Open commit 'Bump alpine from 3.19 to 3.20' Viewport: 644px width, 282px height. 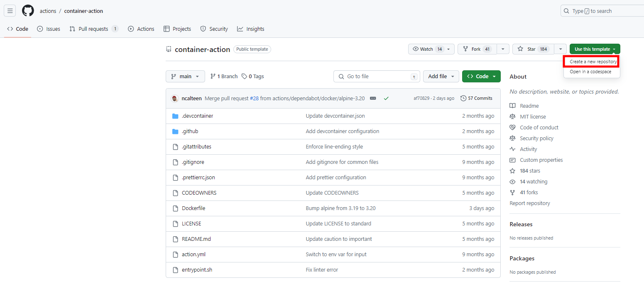tap(340, 208)
